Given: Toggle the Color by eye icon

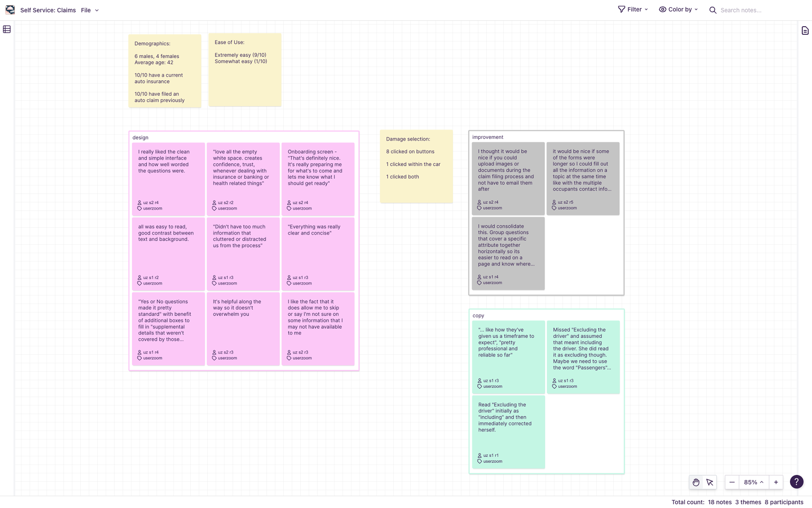Looking at the screenshot, I should 662,9.
